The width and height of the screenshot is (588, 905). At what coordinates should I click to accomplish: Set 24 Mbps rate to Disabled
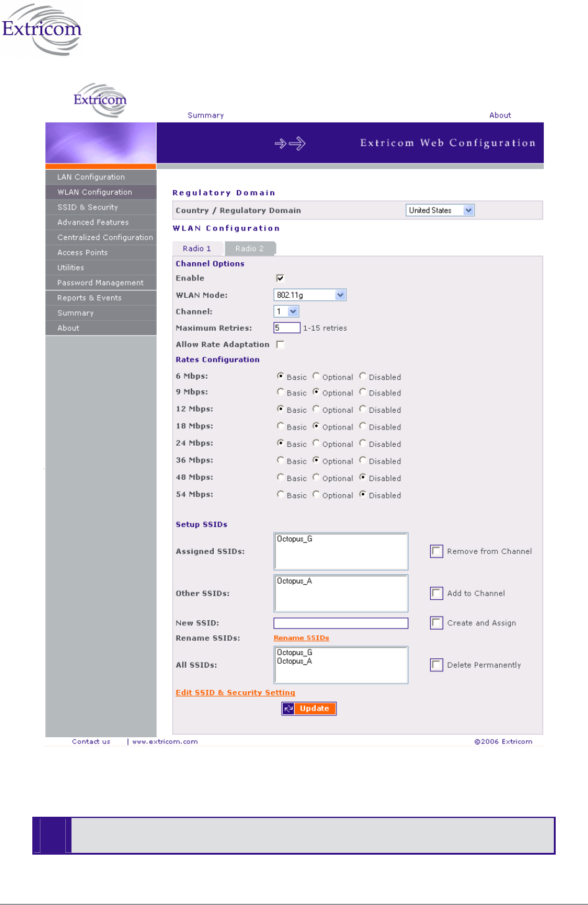[362, 444]
